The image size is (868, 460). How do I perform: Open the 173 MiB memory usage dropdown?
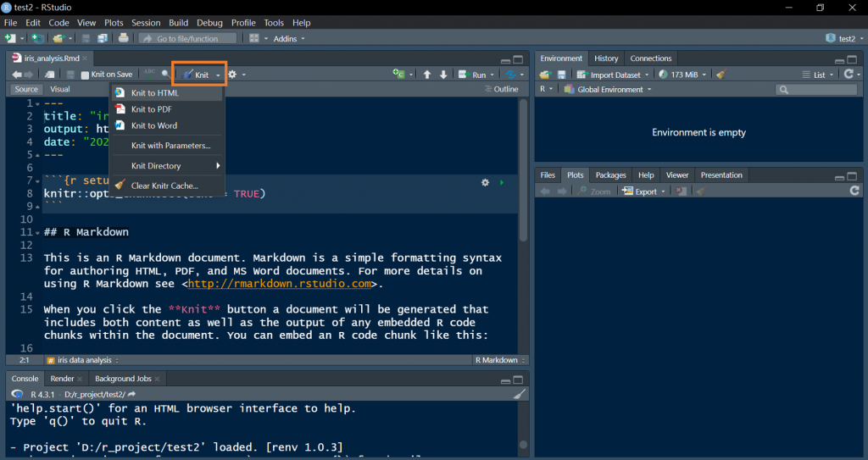(682, 75)
